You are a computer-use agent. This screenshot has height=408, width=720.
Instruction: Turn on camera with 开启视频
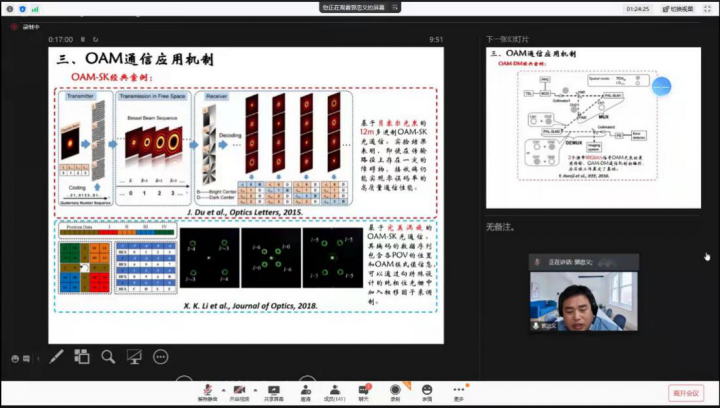[x=240, y=390]
